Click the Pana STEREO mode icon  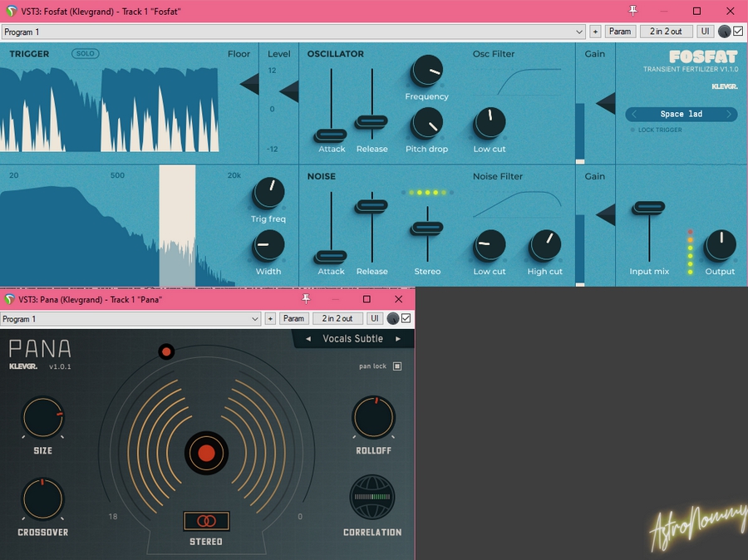point(206,521)
